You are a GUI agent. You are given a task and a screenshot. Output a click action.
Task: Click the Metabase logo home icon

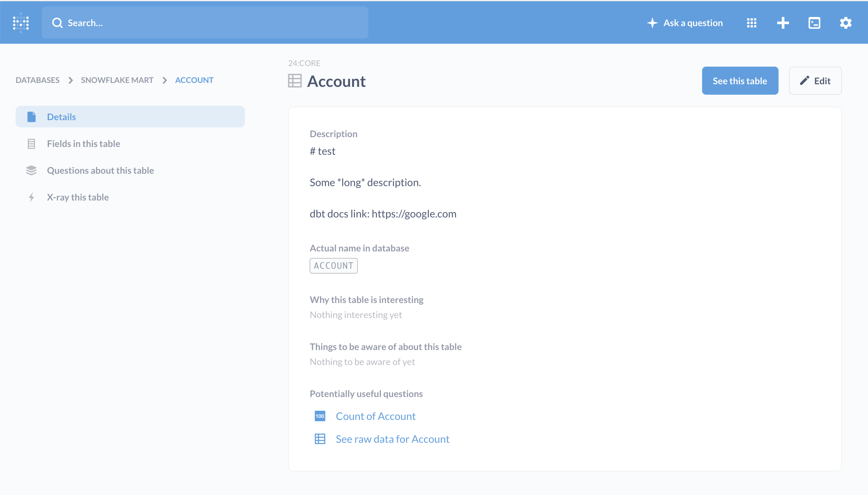pos(21,23)
